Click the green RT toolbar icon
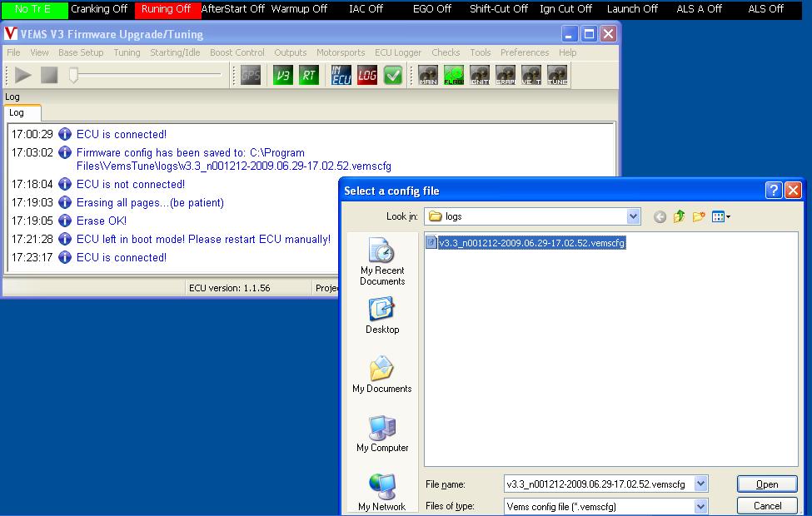The image size is (812, 516). 309,76
